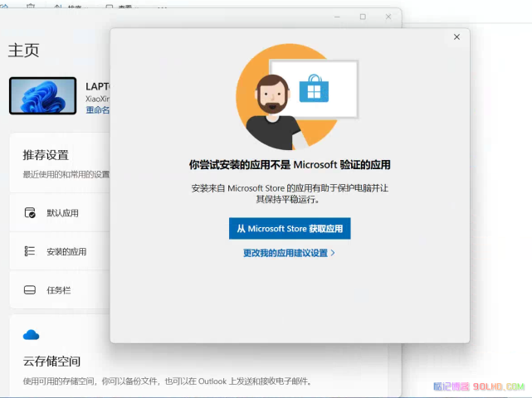Open 更改我的应用建议设置 link

289,253
